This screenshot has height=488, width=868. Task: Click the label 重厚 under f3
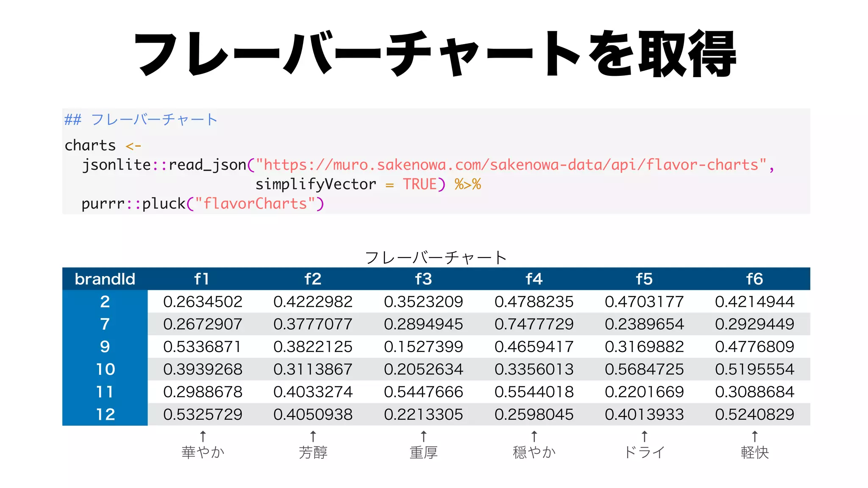pos(423,452)
